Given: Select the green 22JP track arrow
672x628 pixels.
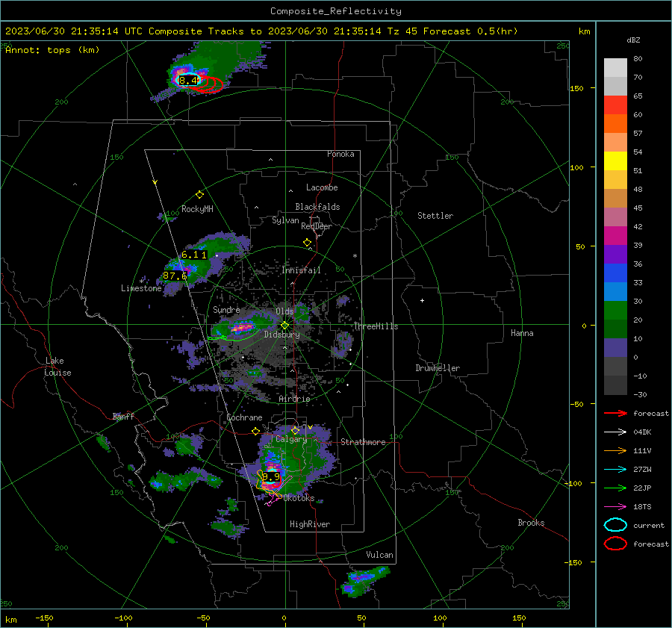Looking at the screenshot, I should (615, 488).
